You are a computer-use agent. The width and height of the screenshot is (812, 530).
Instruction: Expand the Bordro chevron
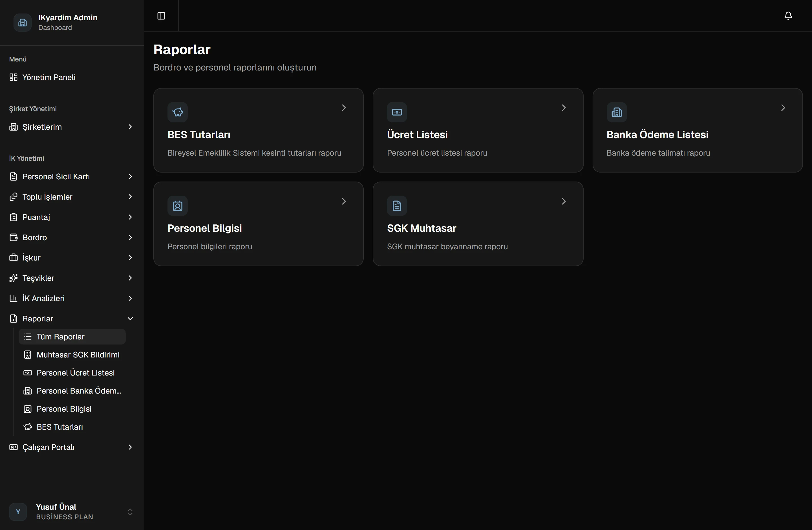(130, 237)
